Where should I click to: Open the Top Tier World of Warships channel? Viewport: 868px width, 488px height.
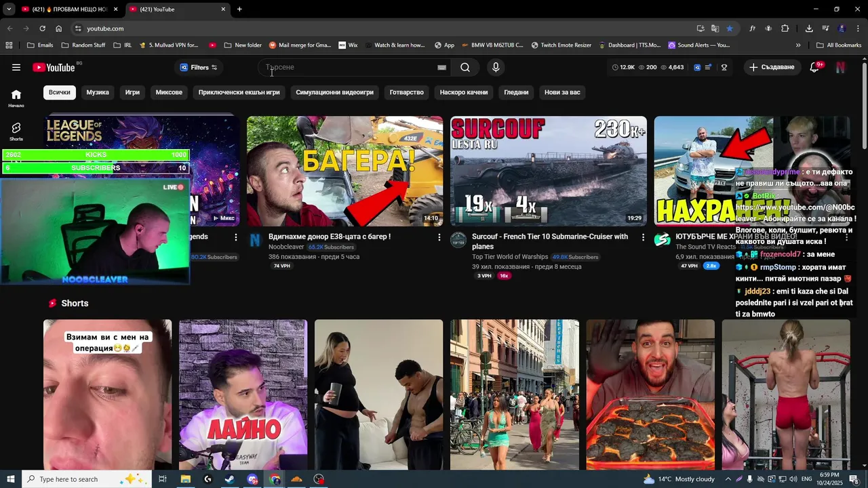[510, 257]
